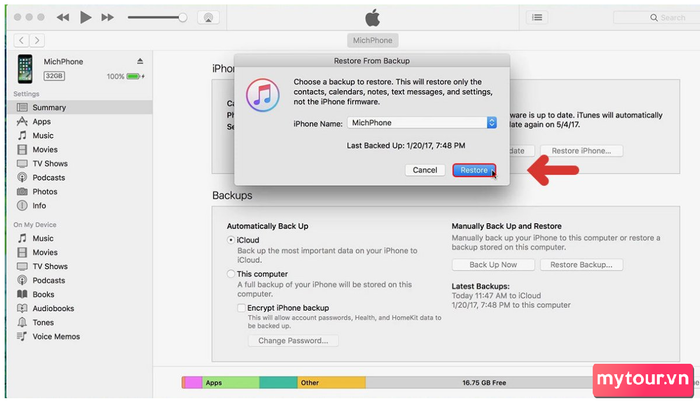Click the Apple logo in header
This screenshot has height=405, width=700.
tap(373, 17)
